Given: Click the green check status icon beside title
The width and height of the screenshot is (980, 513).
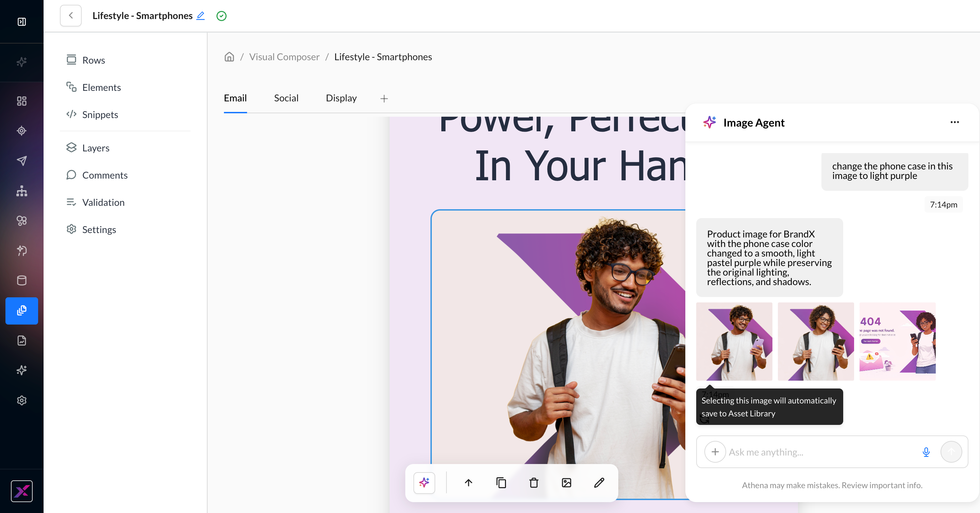Looking at the screenshot, I should click(222, 16).
